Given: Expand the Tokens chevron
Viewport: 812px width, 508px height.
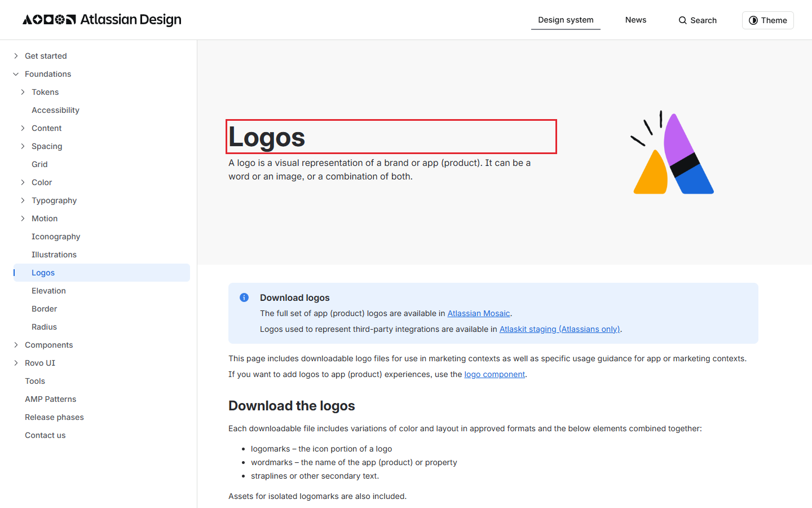Looking at the screenshot, I should pos(23,92).
